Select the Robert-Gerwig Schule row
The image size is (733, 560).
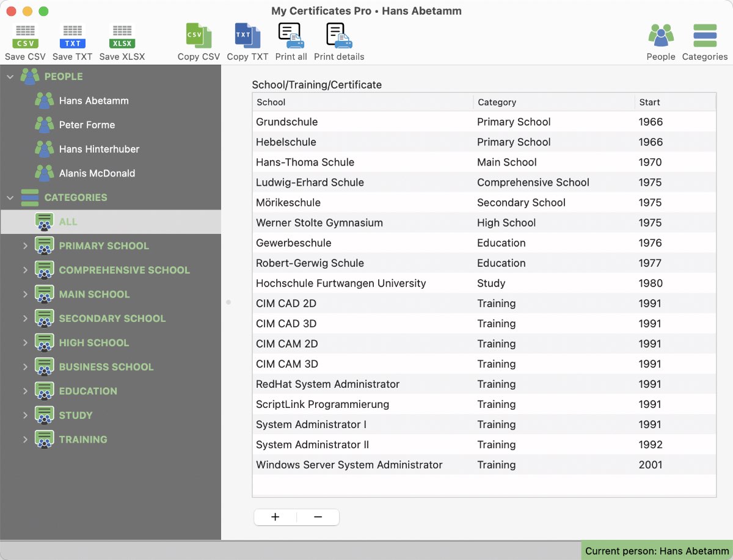pos(484,263)
